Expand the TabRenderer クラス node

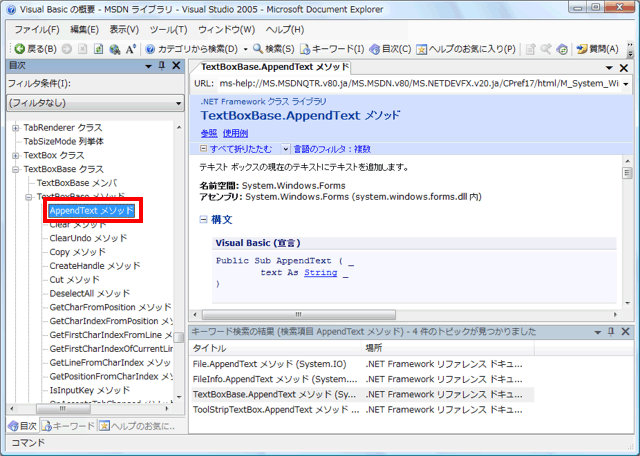[15, 128]
